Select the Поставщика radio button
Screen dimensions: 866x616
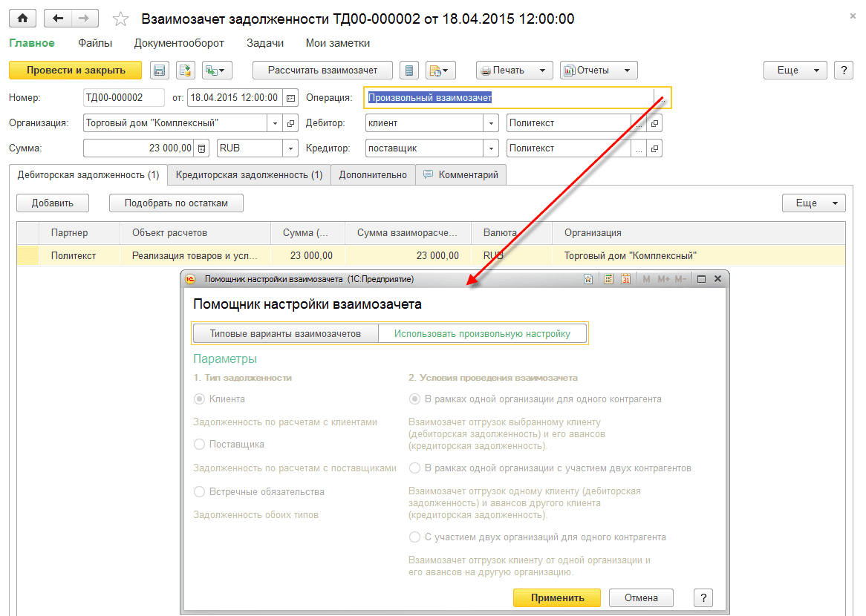199,444
